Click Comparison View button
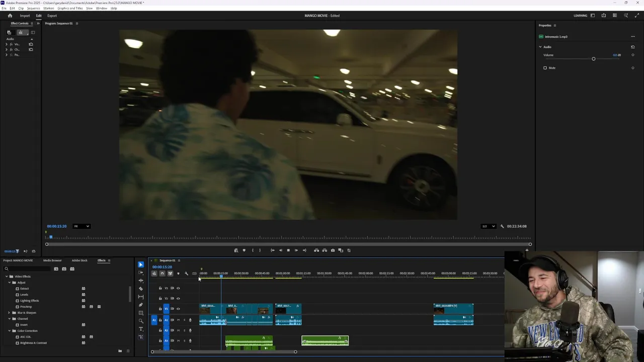The height and width of the screenshot is (362, 644). pyautogui.click(x=341, y=250)
